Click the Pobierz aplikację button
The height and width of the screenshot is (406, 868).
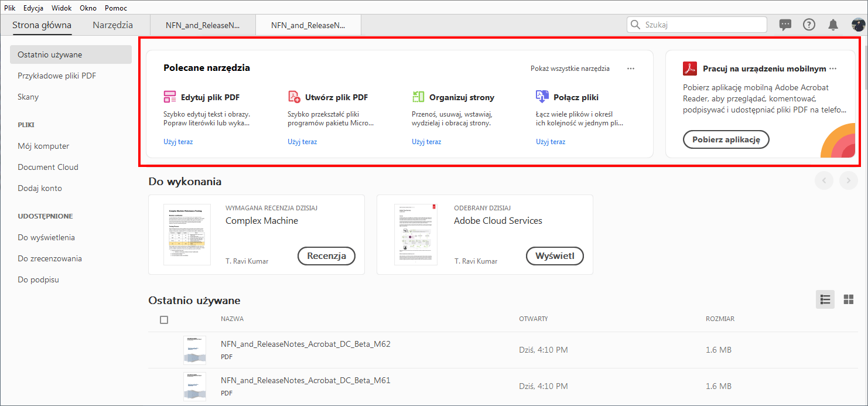point(726,139)
